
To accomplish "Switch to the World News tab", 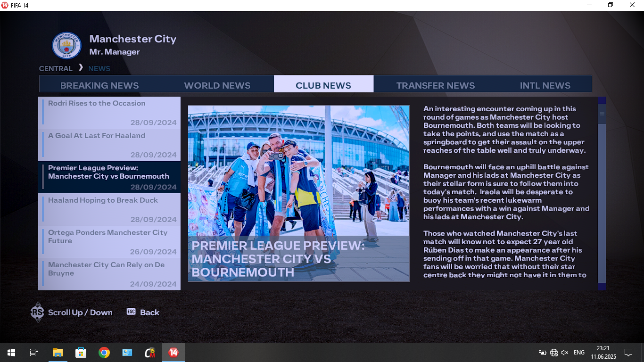I will [x=217, y=85].
